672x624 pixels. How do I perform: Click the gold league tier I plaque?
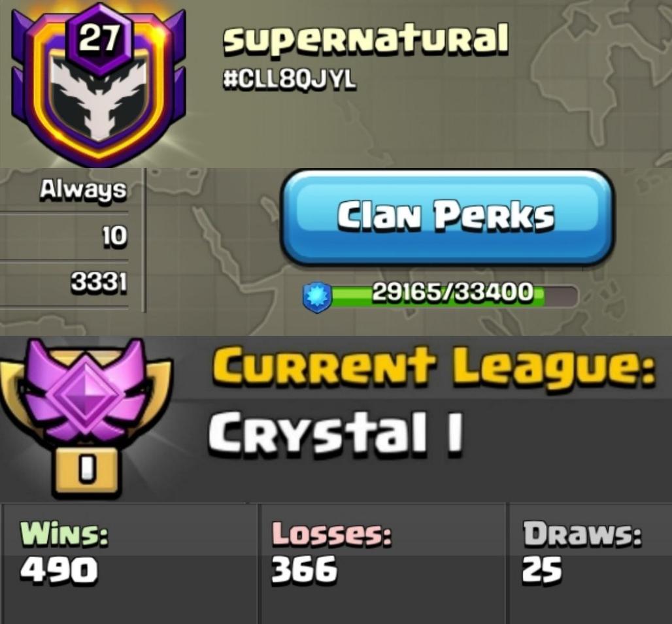click(86, 472)
